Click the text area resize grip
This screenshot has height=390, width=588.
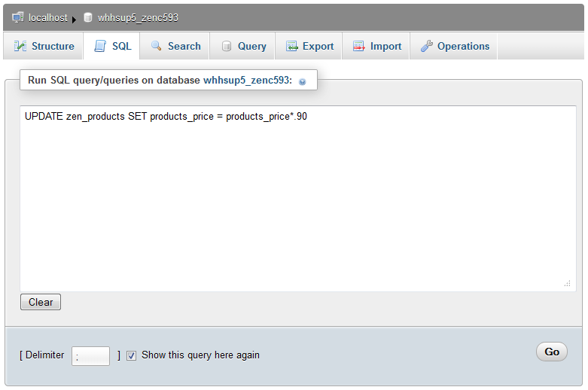567,283
